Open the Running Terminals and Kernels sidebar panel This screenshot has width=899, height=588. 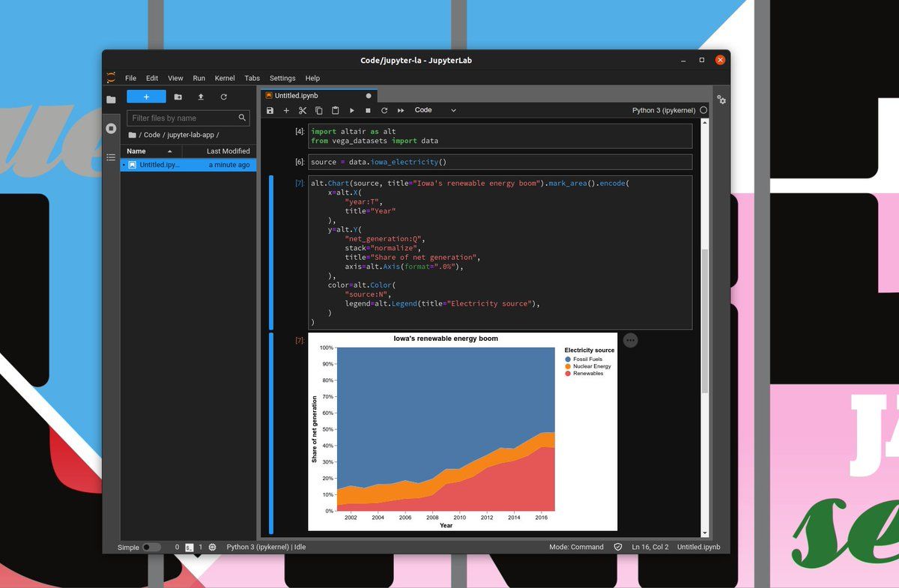coord(111,129)
